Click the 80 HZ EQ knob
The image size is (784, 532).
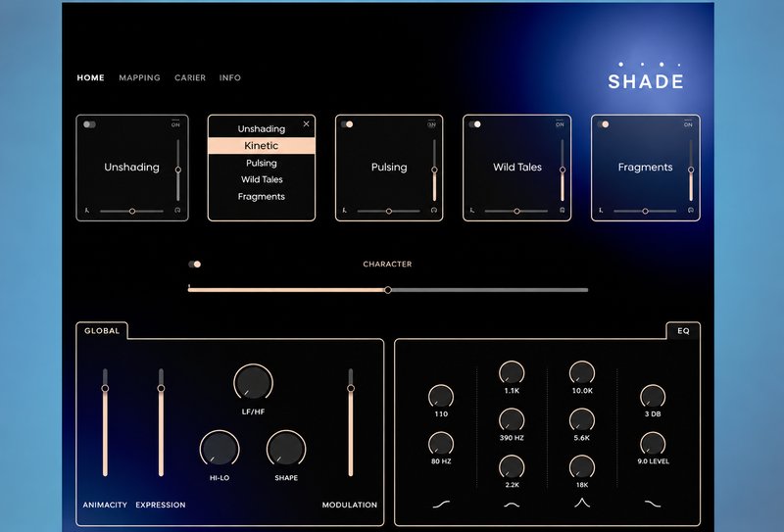coord(441,444)
